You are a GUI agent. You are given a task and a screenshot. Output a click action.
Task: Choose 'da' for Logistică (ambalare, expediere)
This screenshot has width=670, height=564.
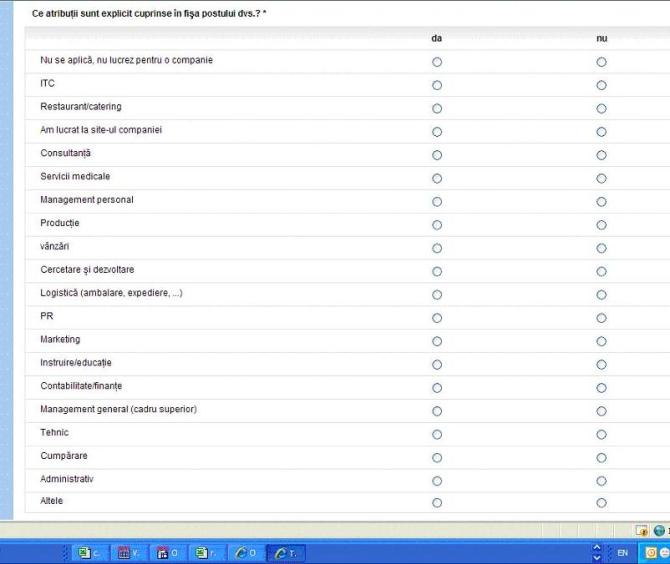point(437,295)
